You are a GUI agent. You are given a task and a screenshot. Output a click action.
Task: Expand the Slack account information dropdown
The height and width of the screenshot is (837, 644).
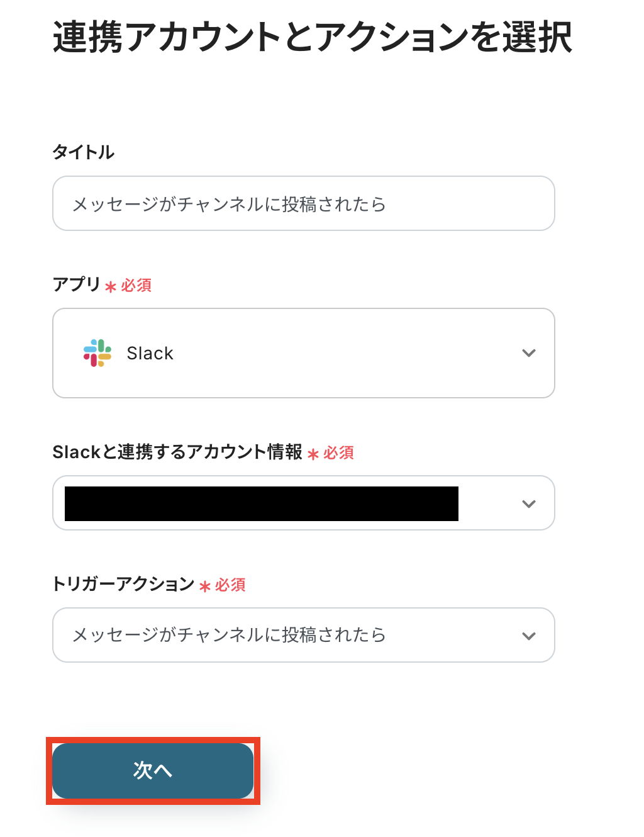pos(303,503)
